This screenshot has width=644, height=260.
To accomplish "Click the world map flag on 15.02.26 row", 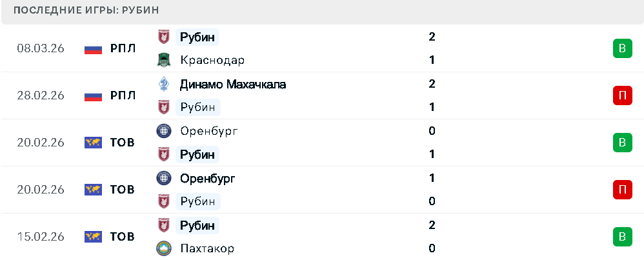I will pyautogui.click(x=94, y=237).
